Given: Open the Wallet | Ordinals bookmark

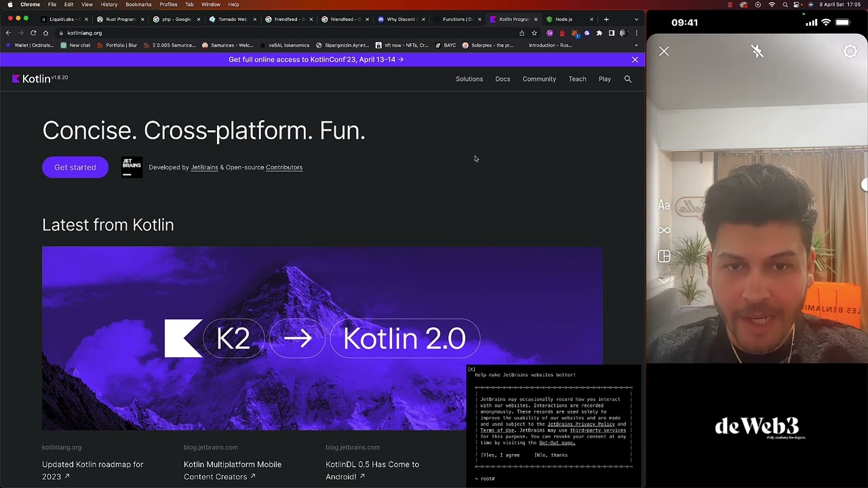Looking at the screenshot, I should coord(29,45).
